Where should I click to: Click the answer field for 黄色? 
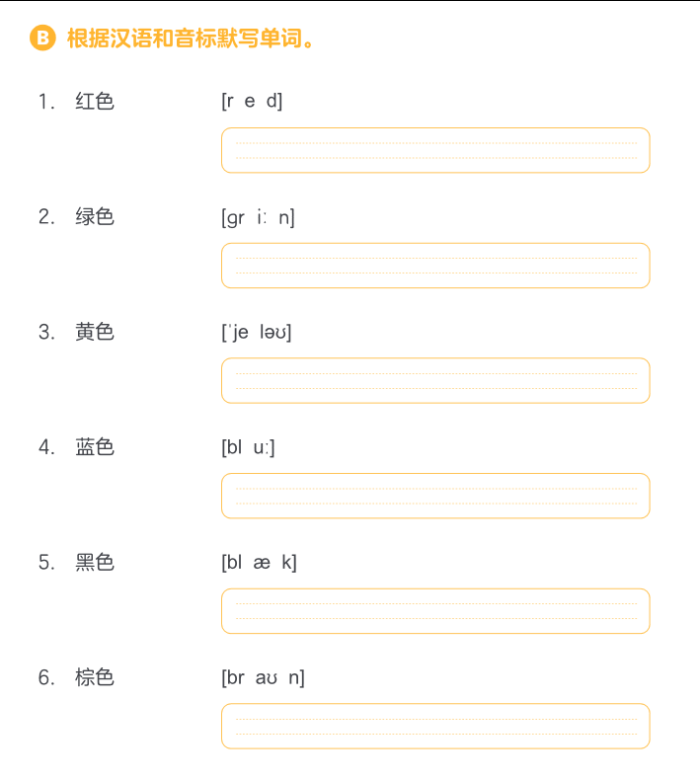(435, 380)
